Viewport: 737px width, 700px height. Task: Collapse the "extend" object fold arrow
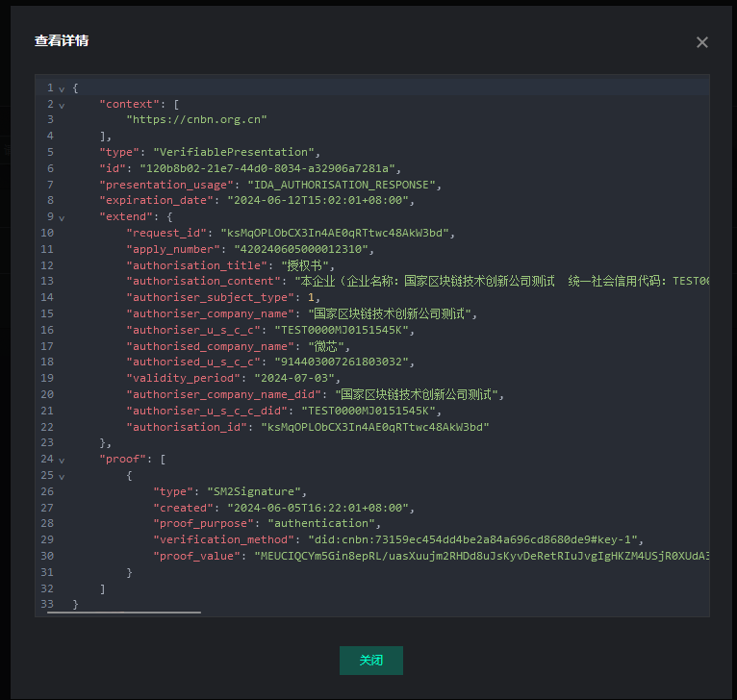pyautogui.click(x=62, y=217)
